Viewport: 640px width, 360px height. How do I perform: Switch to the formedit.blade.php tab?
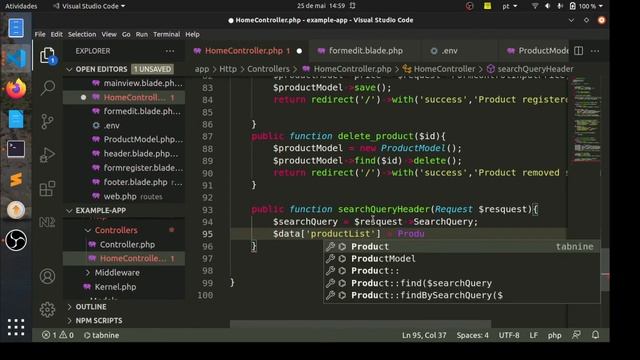365,51
